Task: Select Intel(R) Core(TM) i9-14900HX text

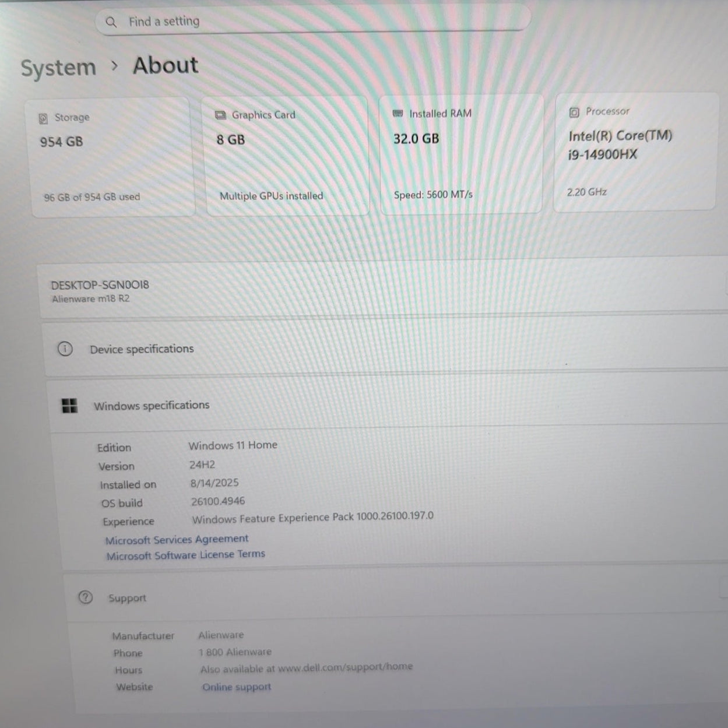Action: (x=620, y=145)
